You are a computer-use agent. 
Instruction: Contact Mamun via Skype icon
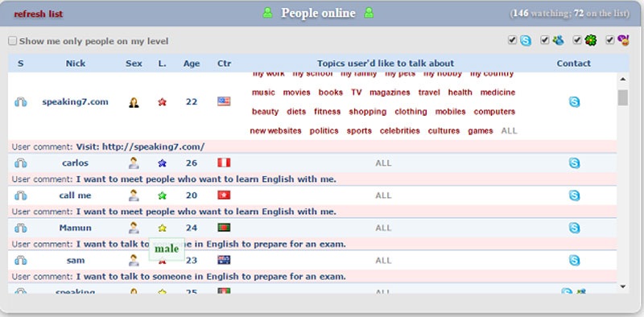pyautogui.click(x=574, y=228)
